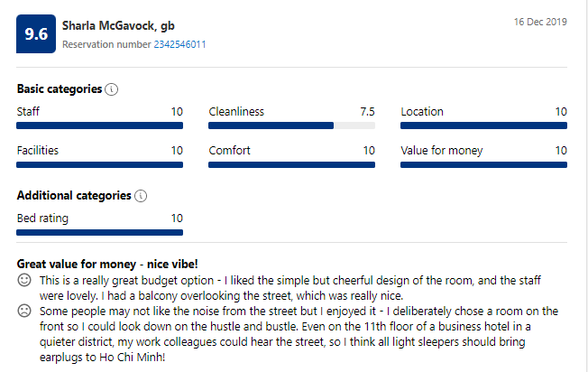This screenshot has width=588, height=372.
Task: Click the Cleanliness 7.5 rating bar
Action: (291, 126)
